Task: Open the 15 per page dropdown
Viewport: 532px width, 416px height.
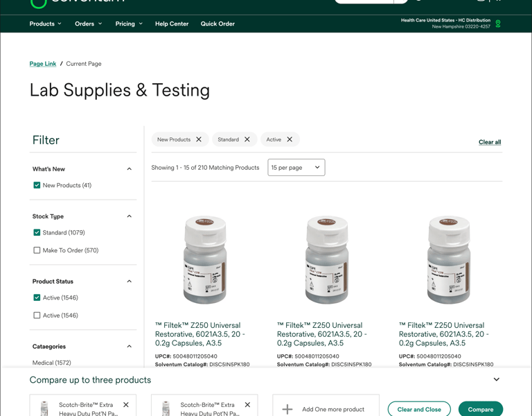Action: coord(296,167)
